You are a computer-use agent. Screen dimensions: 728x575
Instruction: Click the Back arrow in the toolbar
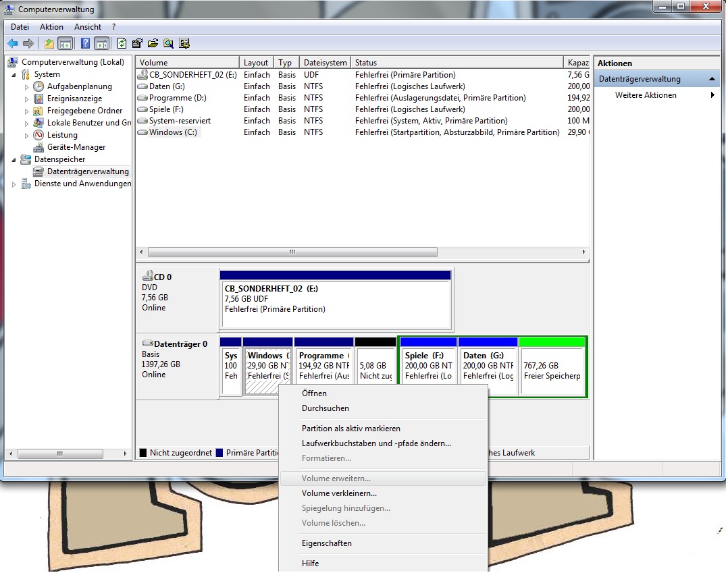pyautogui.click(x=13, y=44)
